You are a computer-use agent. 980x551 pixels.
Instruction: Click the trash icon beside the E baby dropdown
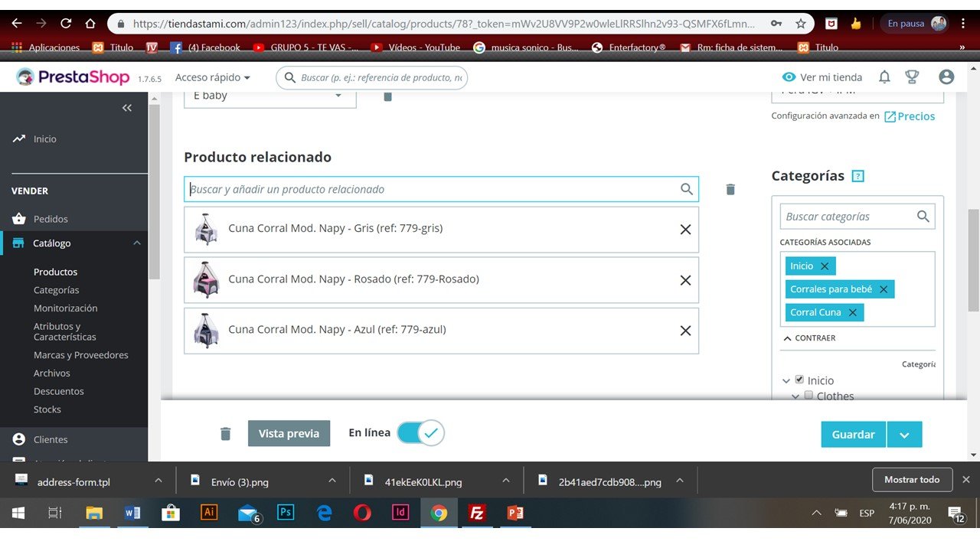[x=387, y=96]
